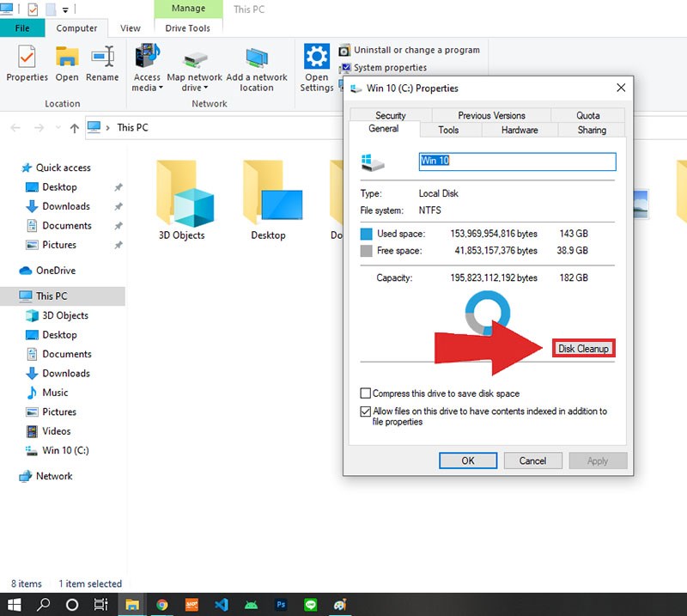Select Music under This PC

click(47, 393)
